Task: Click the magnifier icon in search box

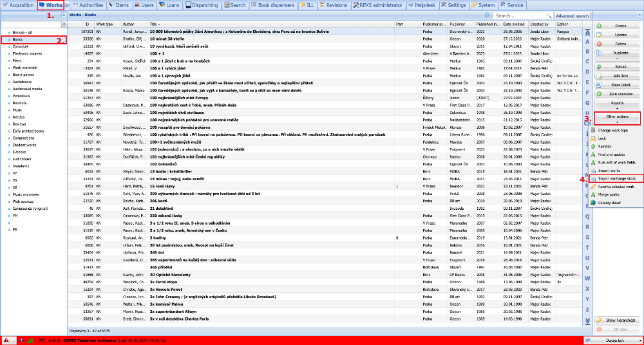Action: [549, 16]
